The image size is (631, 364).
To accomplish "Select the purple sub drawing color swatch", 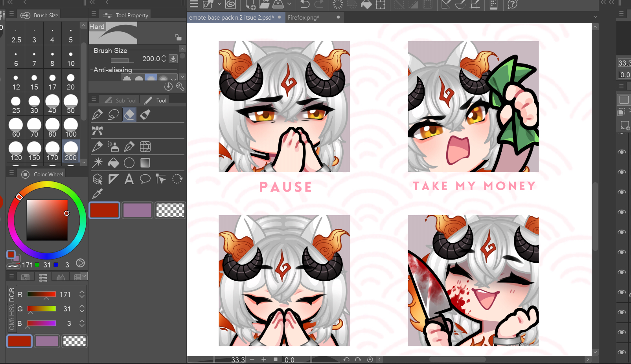I will (137, 210).
